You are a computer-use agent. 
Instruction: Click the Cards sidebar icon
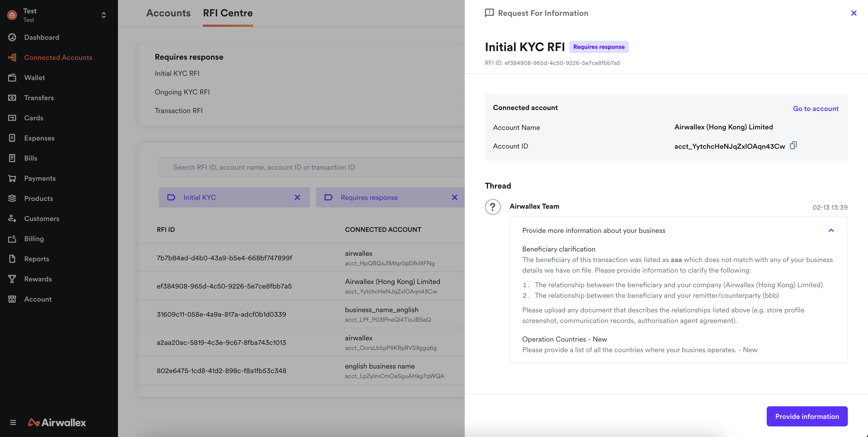click(x=12, y=118)
